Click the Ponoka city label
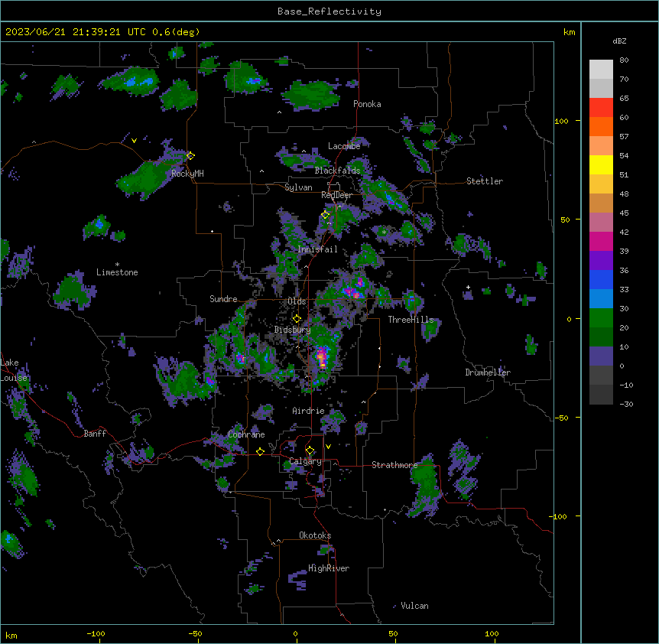Screen dimensions: 659x644 (367, 104)
